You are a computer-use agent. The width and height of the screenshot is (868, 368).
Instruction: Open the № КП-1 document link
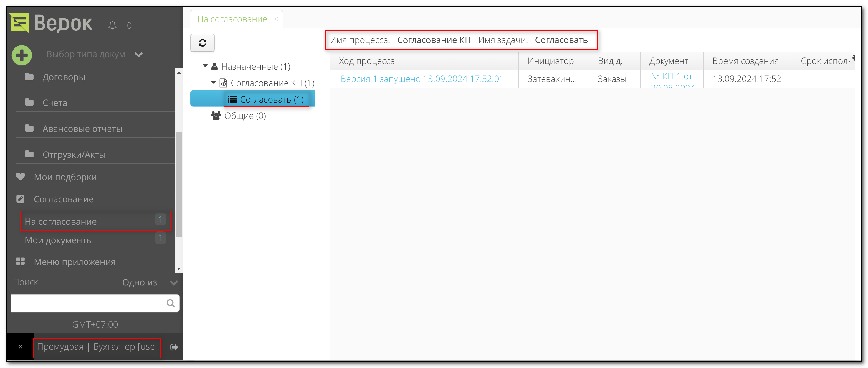point(671,77)
